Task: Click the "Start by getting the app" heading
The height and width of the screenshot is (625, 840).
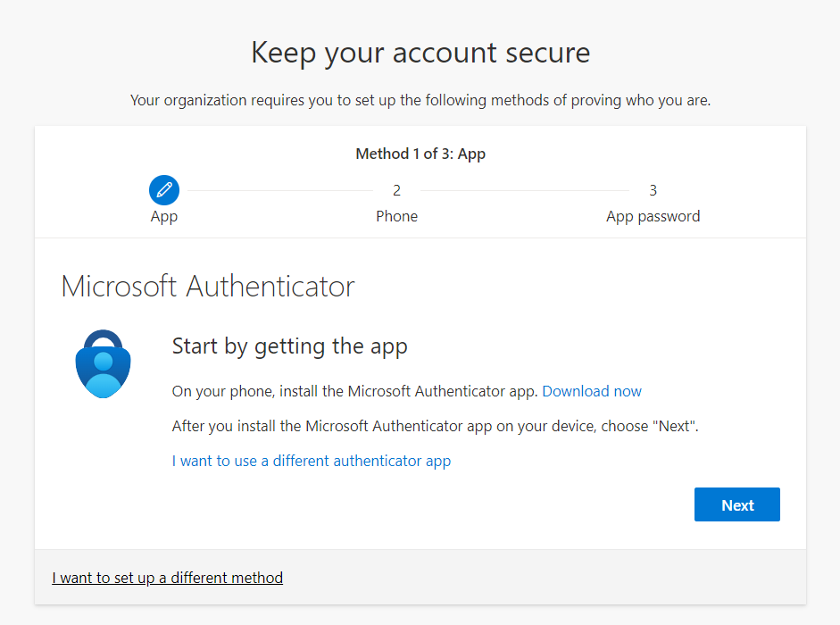Action: 289,346
